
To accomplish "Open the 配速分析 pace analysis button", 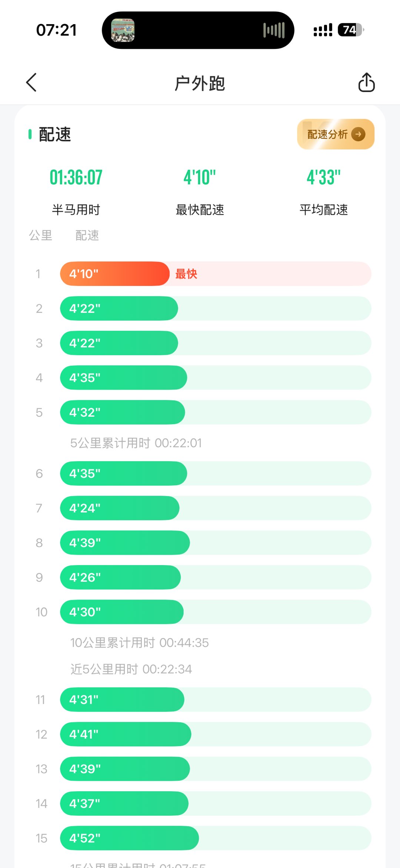I will tap(335, 134).
